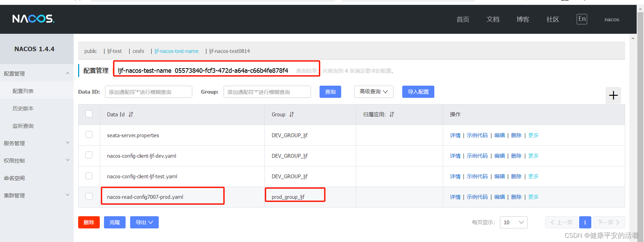Open 更多 for nacos-config-client-ljf-dev.yaml

click(533, 156)
